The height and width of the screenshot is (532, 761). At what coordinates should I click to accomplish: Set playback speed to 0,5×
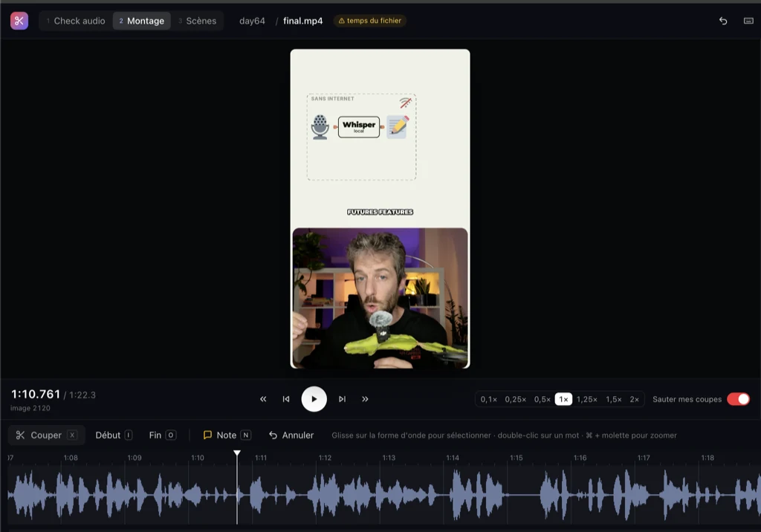[542, 399]
